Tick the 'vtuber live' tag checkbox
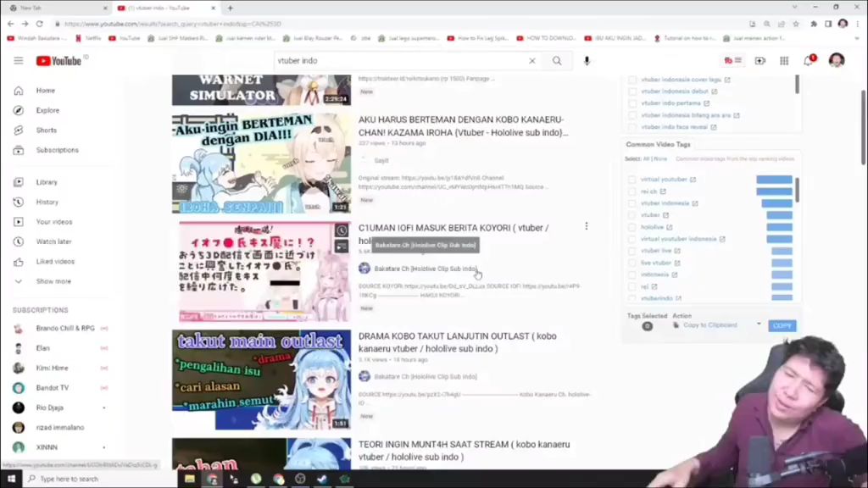Screen dimensions: 868x488 632,251
